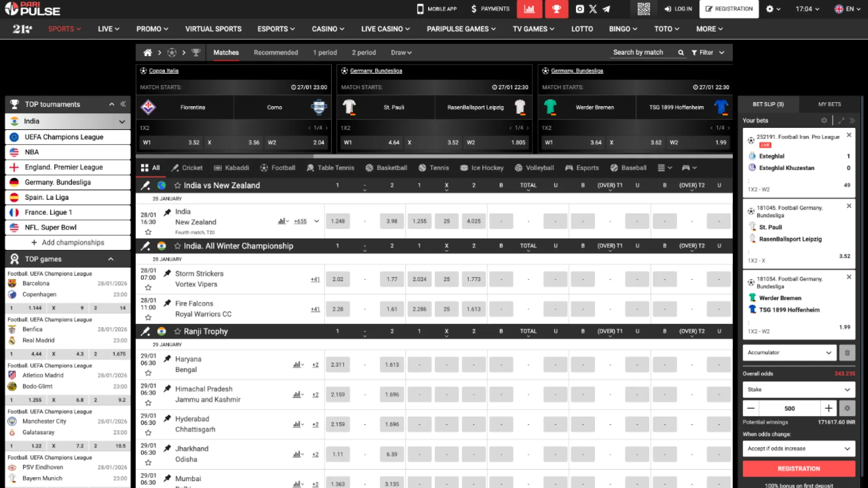Image resolution: width=868 pixels, height=488 pixels.
Task: Open the Coppa Italia league link
Action: click(x=164, y=70)
